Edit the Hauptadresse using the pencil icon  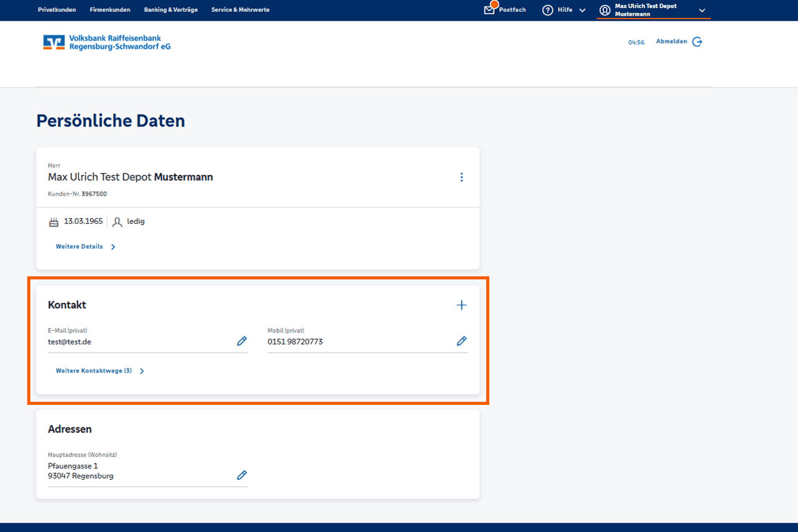[242, 475]
